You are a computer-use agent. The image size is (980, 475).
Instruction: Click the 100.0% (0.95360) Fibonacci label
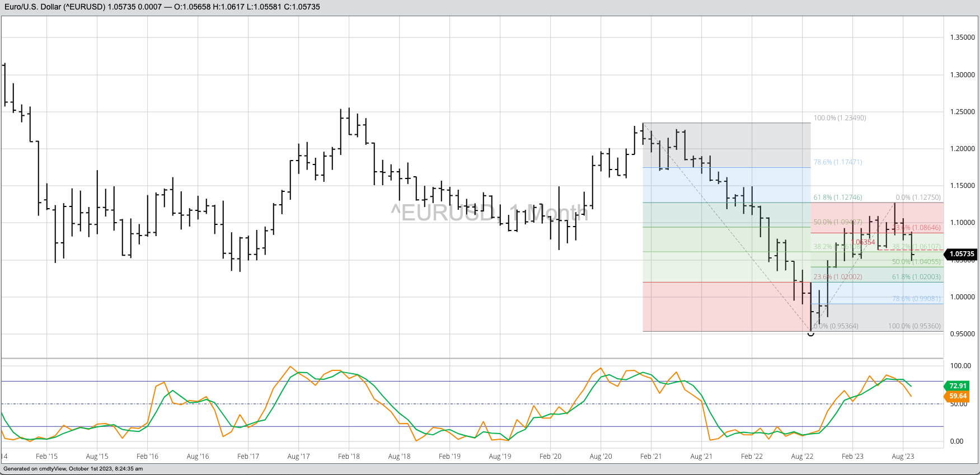pyautogui.click(x=914, y=326)
